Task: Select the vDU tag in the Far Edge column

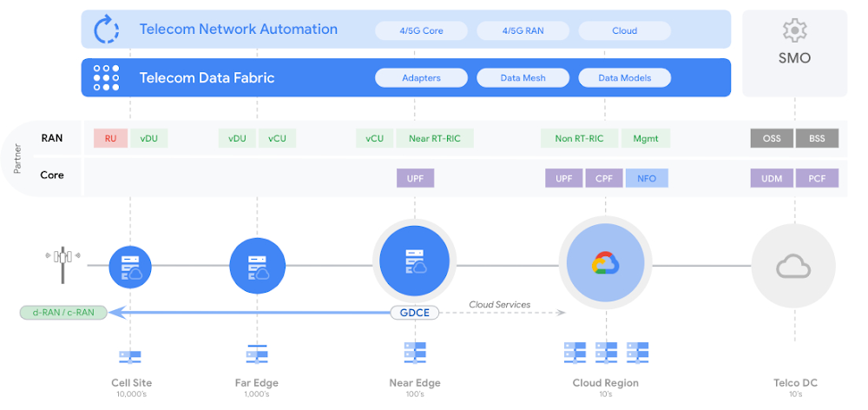Action: click(237, 138)
